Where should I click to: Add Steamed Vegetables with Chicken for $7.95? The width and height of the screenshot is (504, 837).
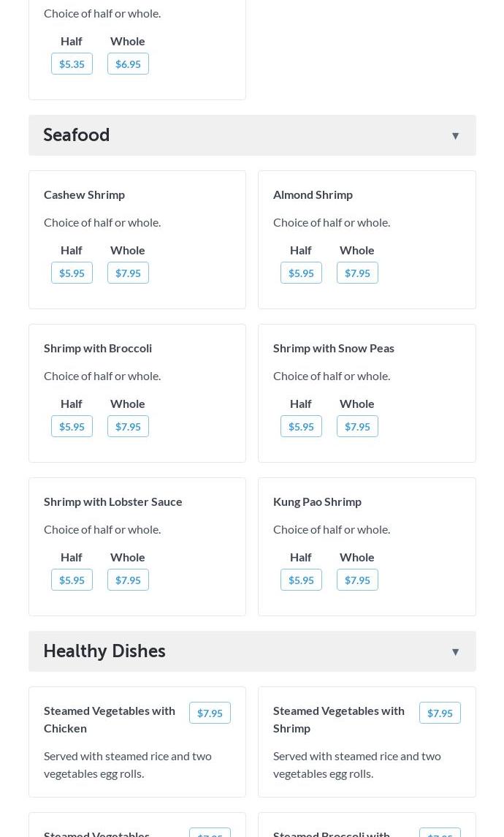click(x=210, y=713)
